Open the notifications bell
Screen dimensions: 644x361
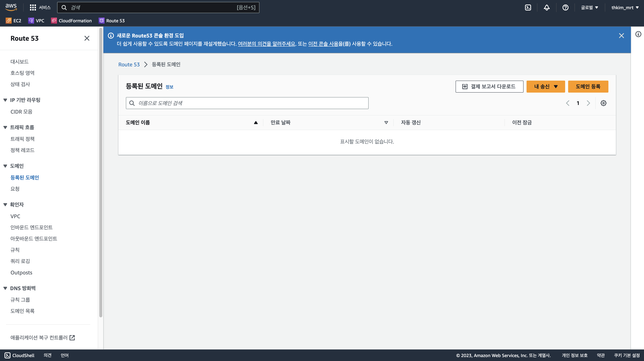pyautogui.click(x=546, y=7)
